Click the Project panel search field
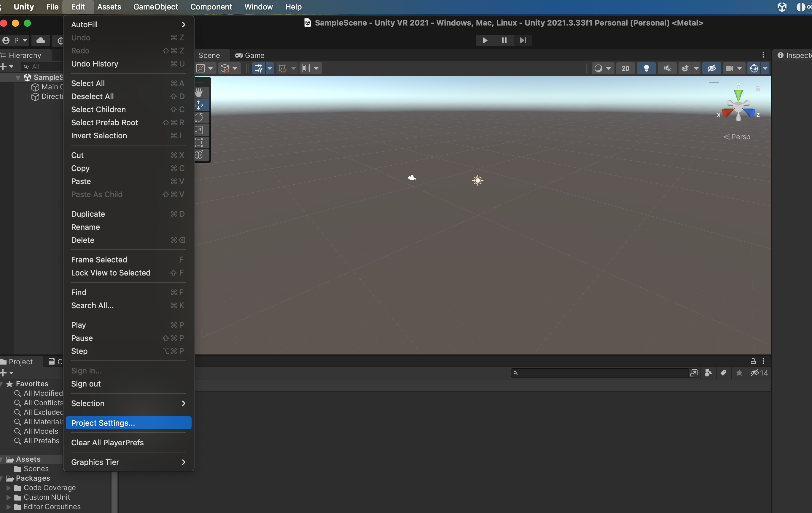This screenshot has height=513, width=812. (x=600, y=373)
